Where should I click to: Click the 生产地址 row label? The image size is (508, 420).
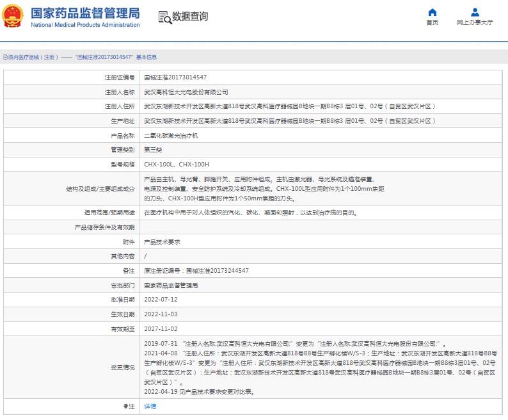122,121
